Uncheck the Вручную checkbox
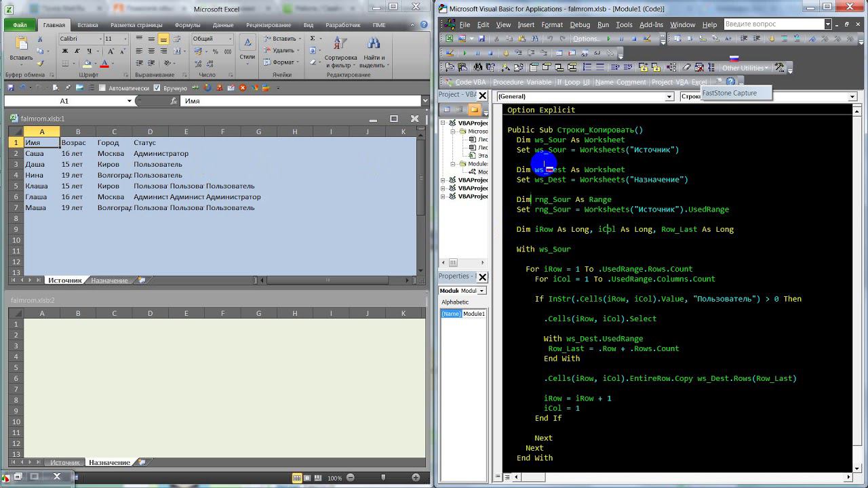Screen dimensions: 868x488 (157, 88)
